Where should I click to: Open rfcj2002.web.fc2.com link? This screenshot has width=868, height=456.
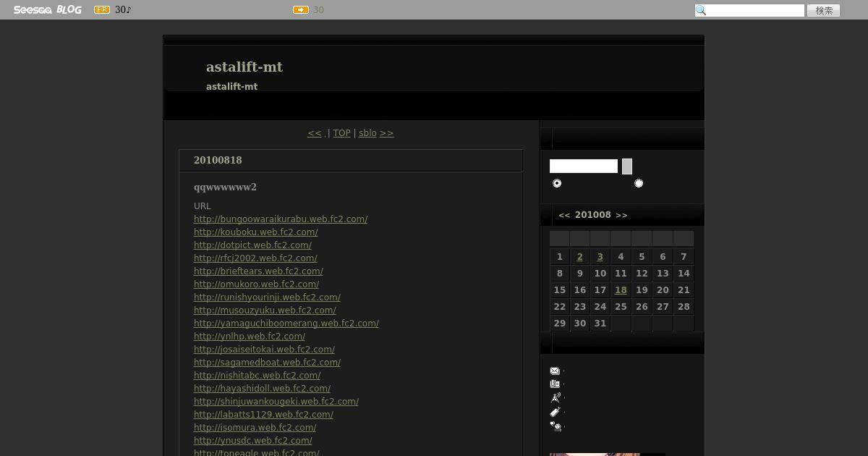(x=255, y=258)
